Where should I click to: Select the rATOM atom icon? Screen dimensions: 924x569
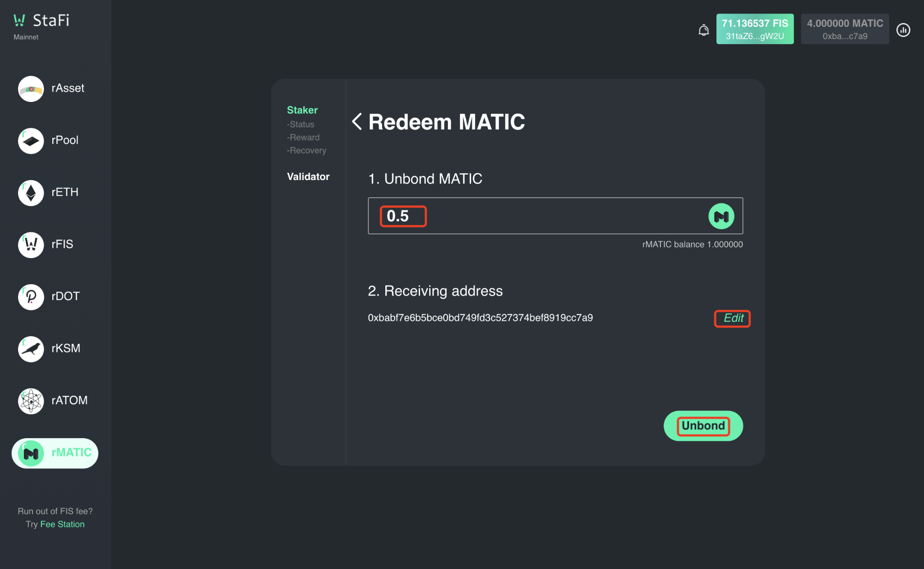[31, 401]
